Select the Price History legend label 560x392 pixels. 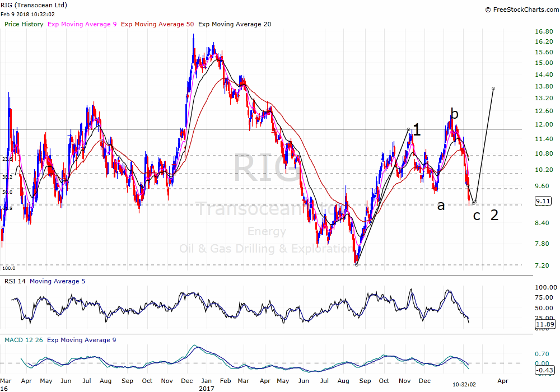[x=24, y=24]
